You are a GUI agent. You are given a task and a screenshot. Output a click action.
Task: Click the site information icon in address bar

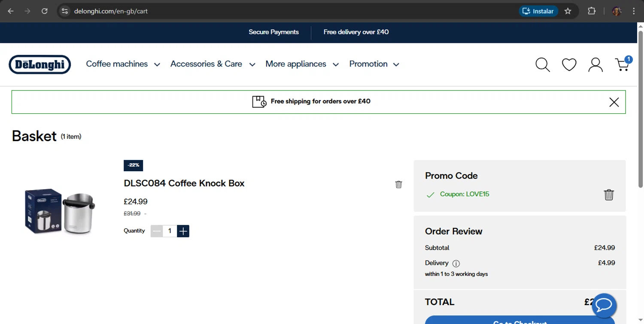65,11
